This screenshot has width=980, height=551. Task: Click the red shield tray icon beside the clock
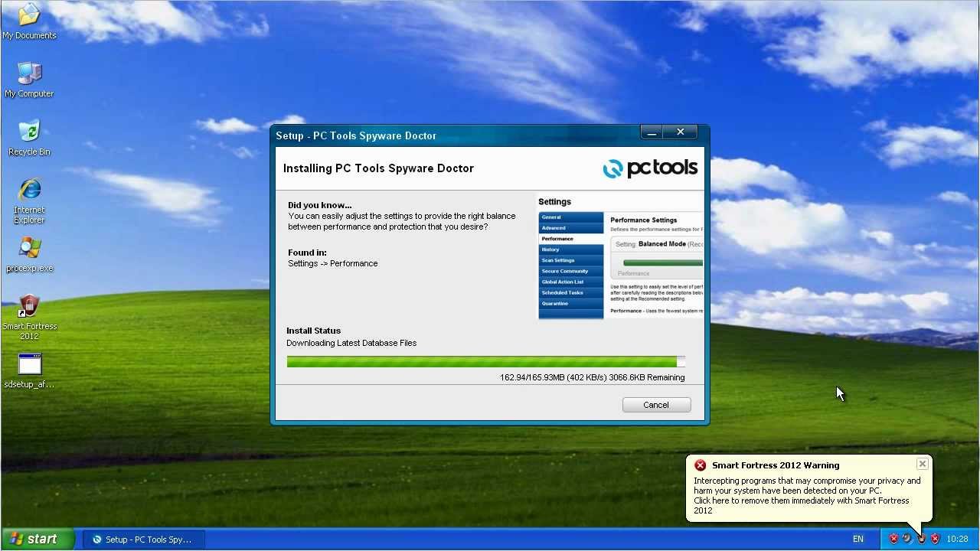coord(935,539)
